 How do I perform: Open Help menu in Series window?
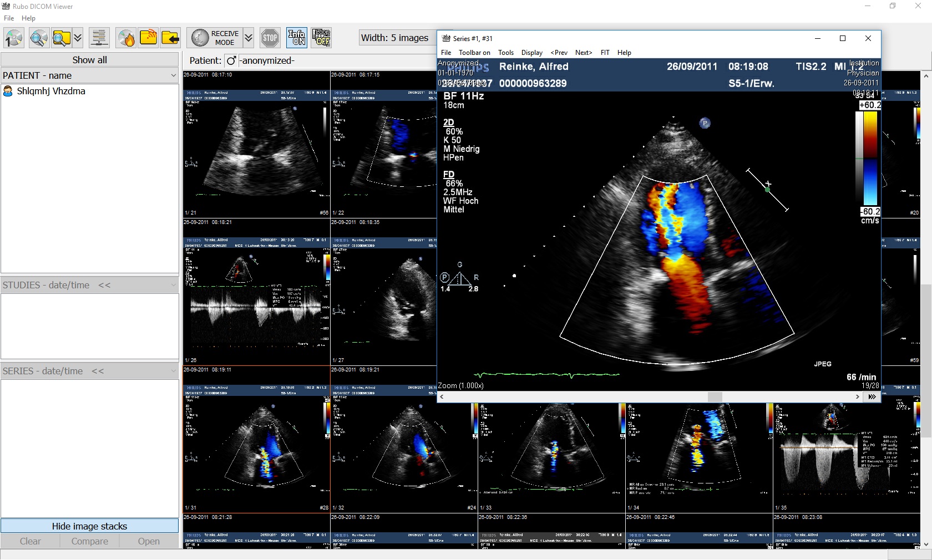[x=625, y=53]
